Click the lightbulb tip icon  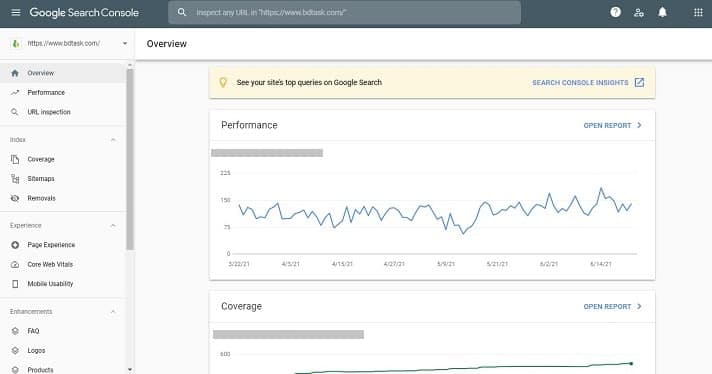tap(223, 83)
